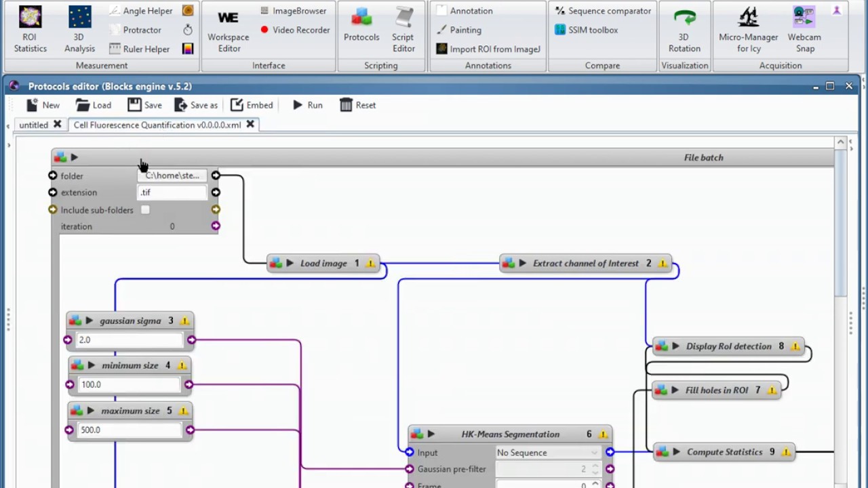Click warning icon on Load image block
Image resolution: width=868 pixels, height=488 pixels.
[370, 264]
